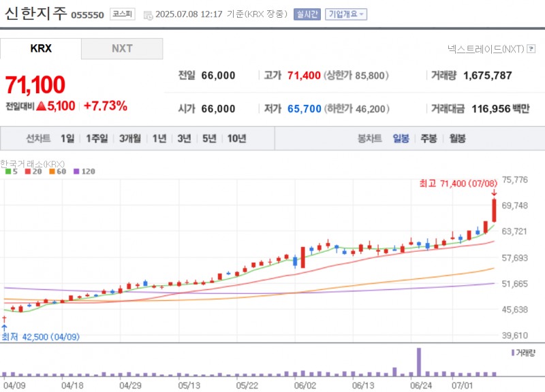Click the blue 최저 arrow marker on chart

(4, 327)
